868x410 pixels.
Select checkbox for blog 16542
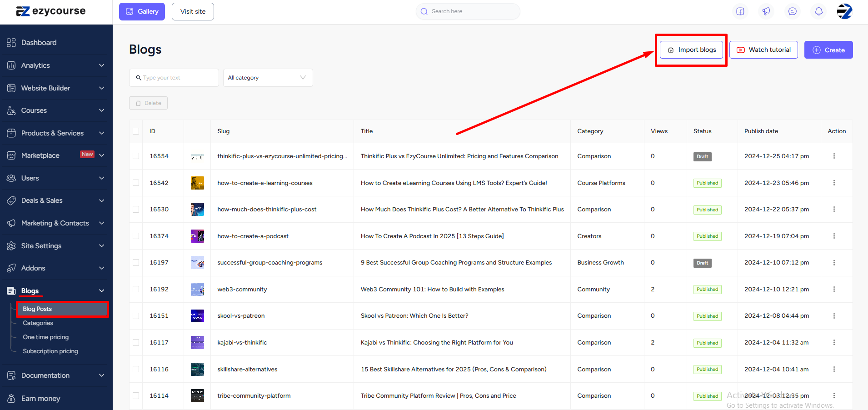136,183
